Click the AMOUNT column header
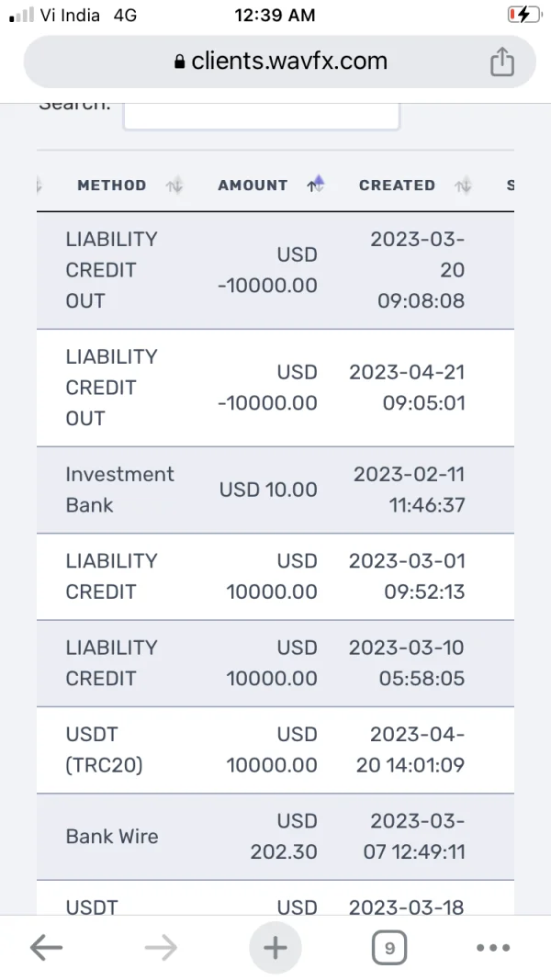Screen dimensions: 551x980 [253, 186]
